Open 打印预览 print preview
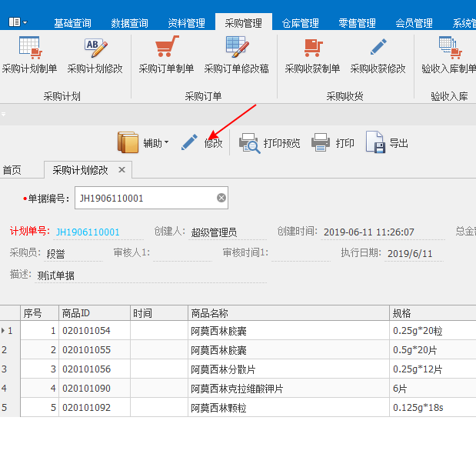 pos(269,142)
